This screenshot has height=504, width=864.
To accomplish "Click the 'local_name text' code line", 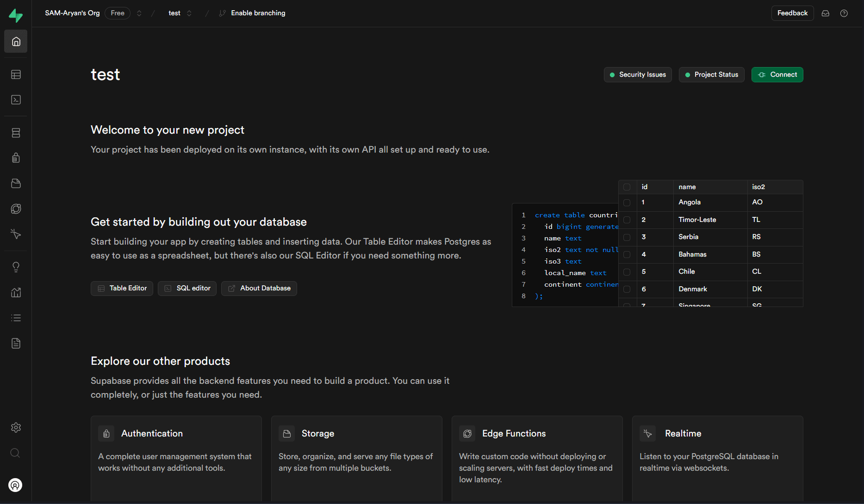I will (575, 273).
